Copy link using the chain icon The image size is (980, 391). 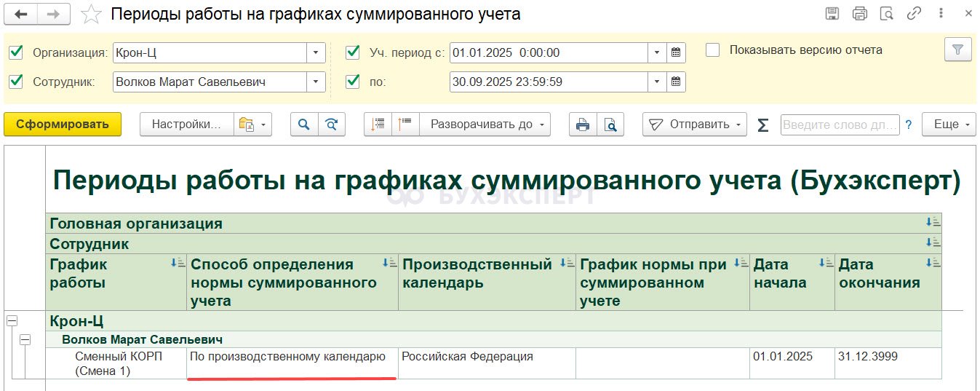click(914, 14)
